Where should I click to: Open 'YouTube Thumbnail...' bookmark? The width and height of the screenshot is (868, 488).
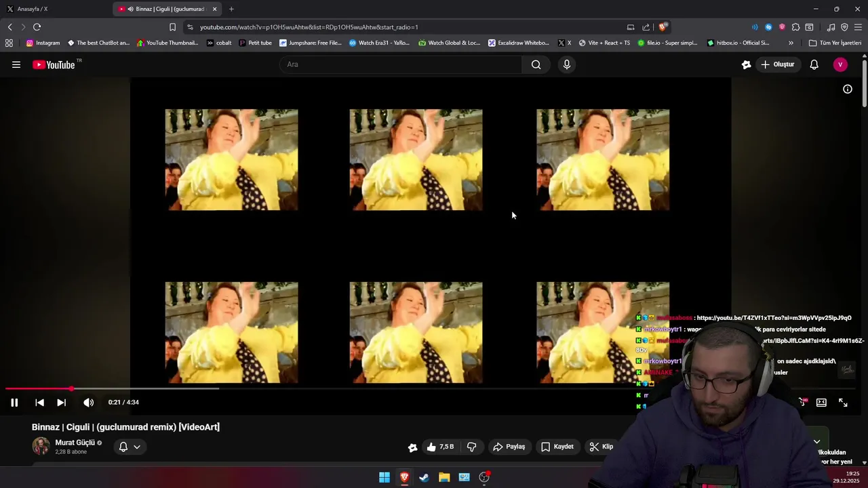pos(167,43)
